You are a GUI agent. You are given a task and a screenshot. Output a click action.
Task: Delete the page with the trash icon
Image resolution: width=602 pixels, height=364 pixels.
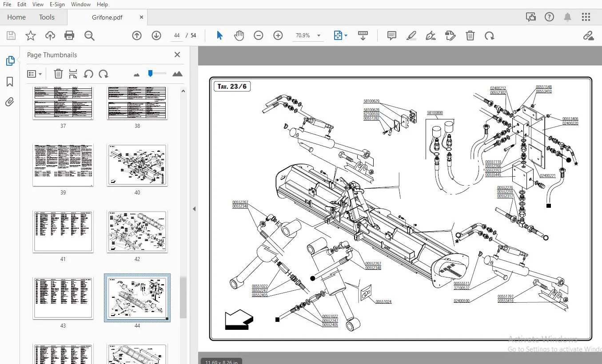tap(470, 36)
